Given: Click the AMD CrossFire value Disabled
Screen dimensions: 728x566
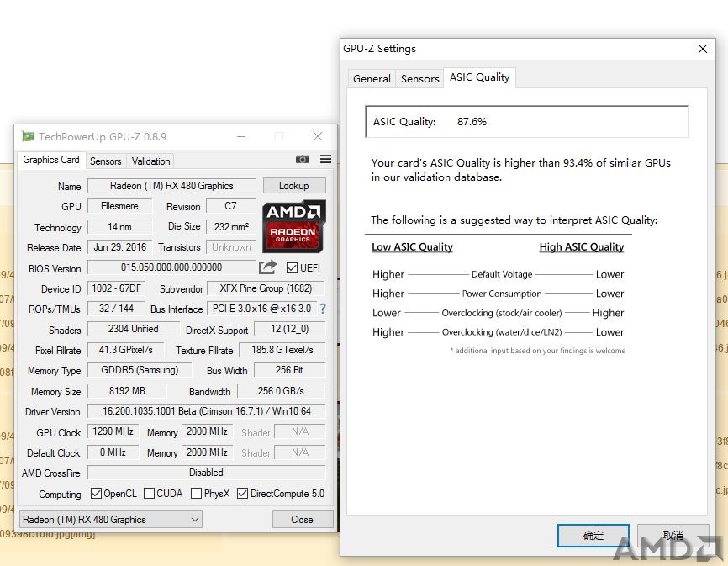Looking at the screenshot, I should [x=207, y=473].
